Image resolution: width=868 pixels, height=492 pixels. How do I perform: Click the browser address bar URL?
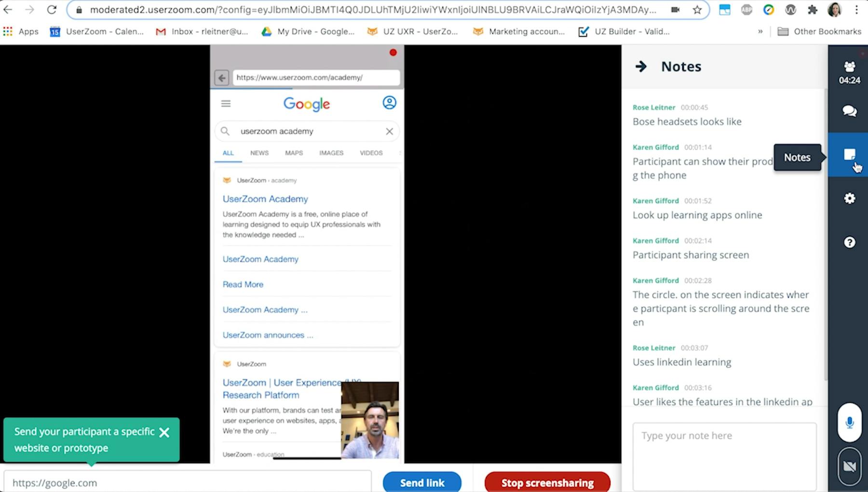point(373,10)
